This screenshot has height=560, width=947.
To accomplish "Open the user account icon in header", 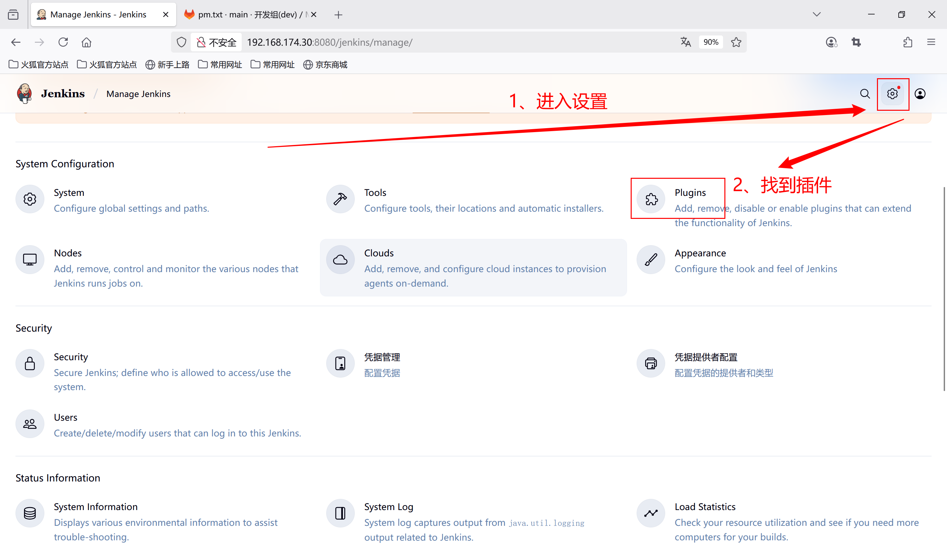I will (x=920, y=94).
